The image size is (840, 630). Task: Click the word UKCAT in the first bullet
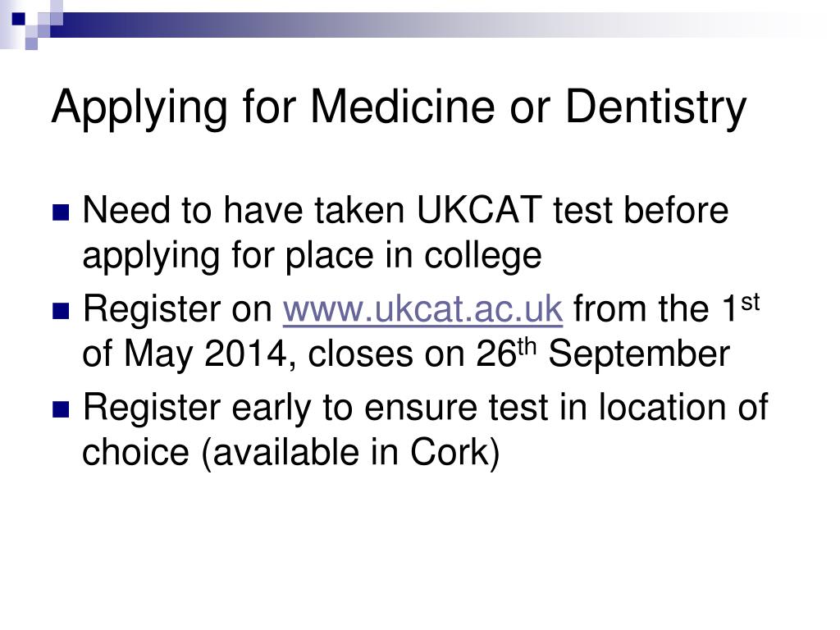479,210
